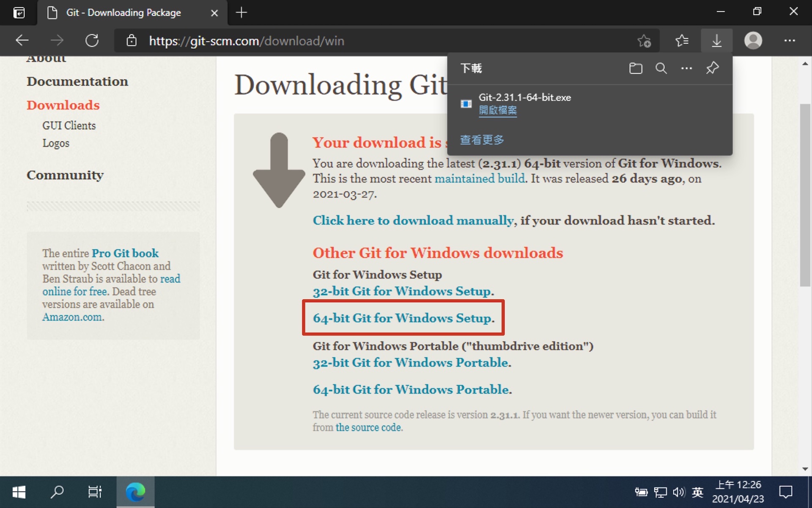The image size is (812, 508).
Task: Click the network tray icon
Action: pyautogui.click(x=660, y=492)
